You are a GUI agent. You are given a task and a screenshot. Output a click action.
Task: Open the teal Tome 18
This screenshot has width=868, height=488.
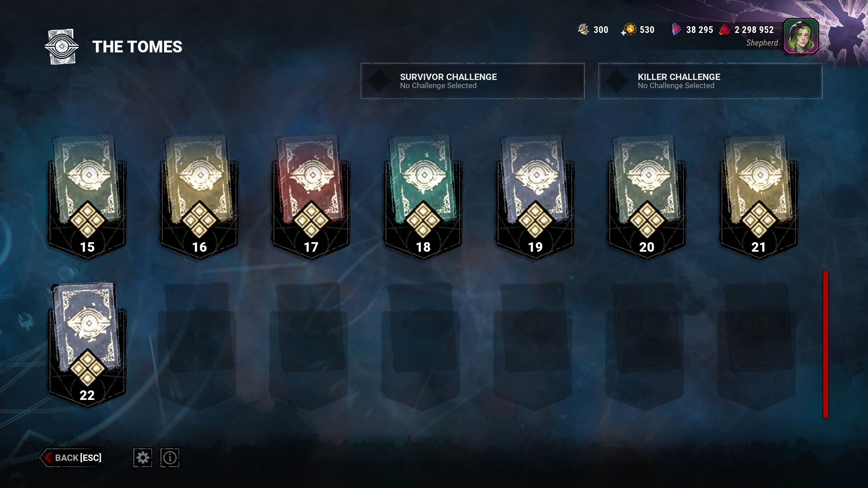423,197
